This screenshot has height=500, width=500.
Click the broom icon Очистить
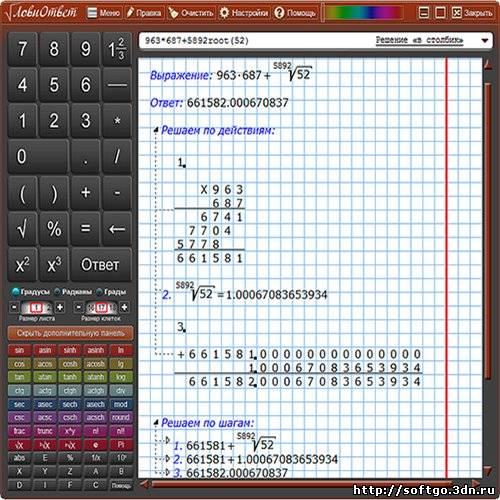173,13
